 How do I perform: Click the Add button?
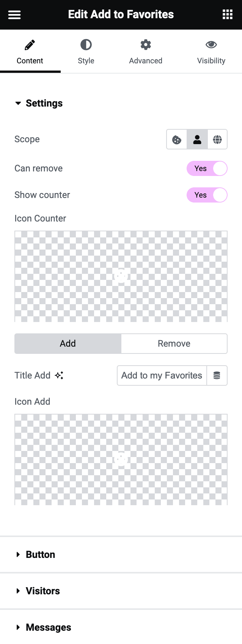(x=68, y=343)
